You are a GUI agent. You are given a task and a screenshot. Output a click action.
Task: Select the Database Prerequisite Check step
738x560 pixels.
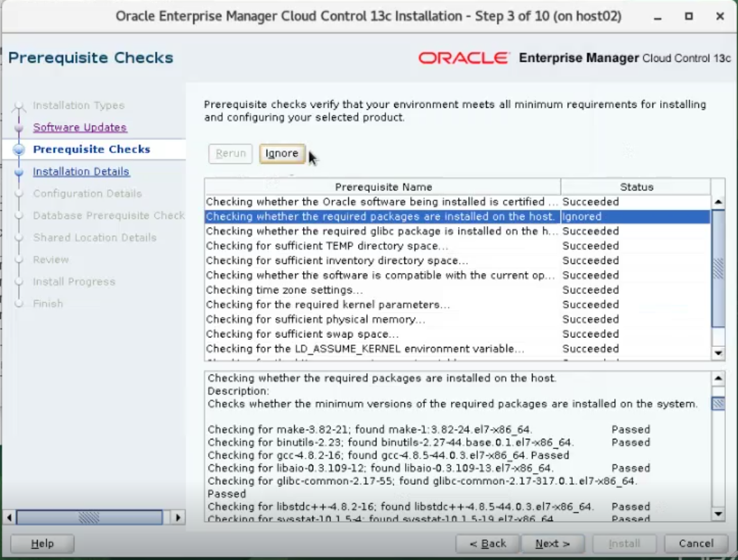[x=108, y=216]
